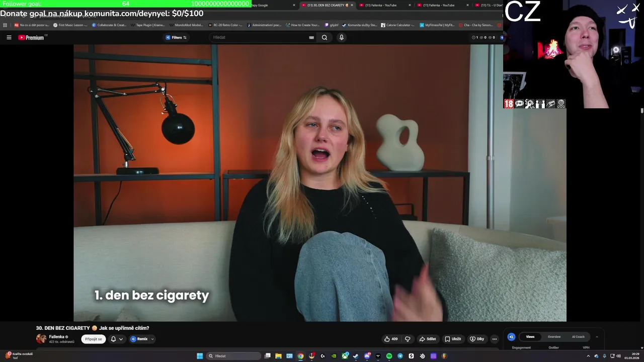This screenshot has height=362, width=644.
Task: Open the Remix dropdown button
Action: click(x=142, y=339)
